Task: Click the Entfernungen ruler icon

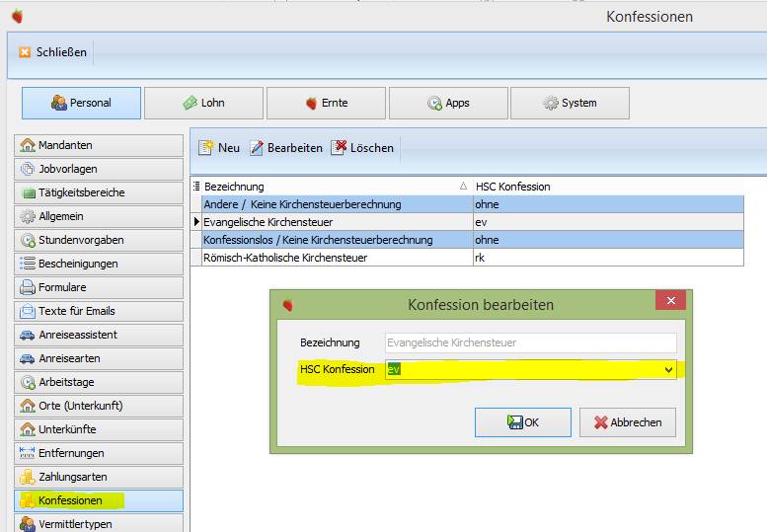Action: point(28,453)
